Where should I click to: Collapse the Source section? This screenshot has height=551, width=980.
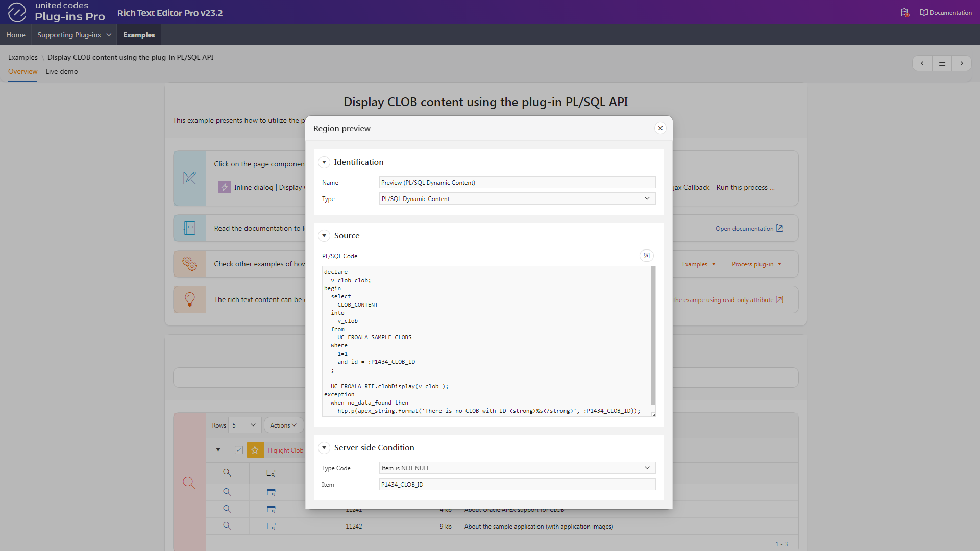(x=324, y=236)
